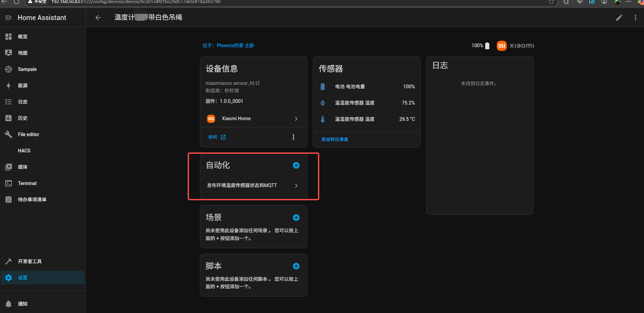Select the 温湿度传感器 温度 sensor row

coord(366,119)
